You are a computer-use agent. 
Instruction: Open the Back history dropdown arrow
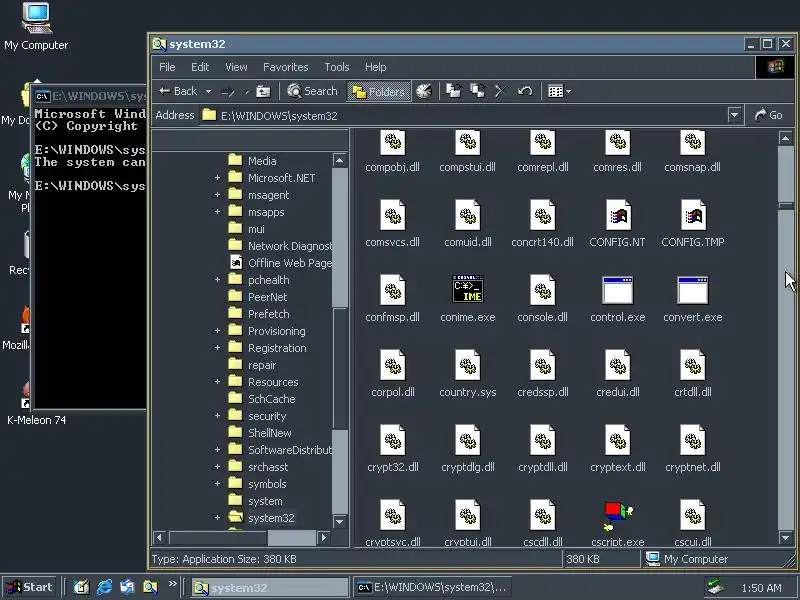tap(208, 92)
